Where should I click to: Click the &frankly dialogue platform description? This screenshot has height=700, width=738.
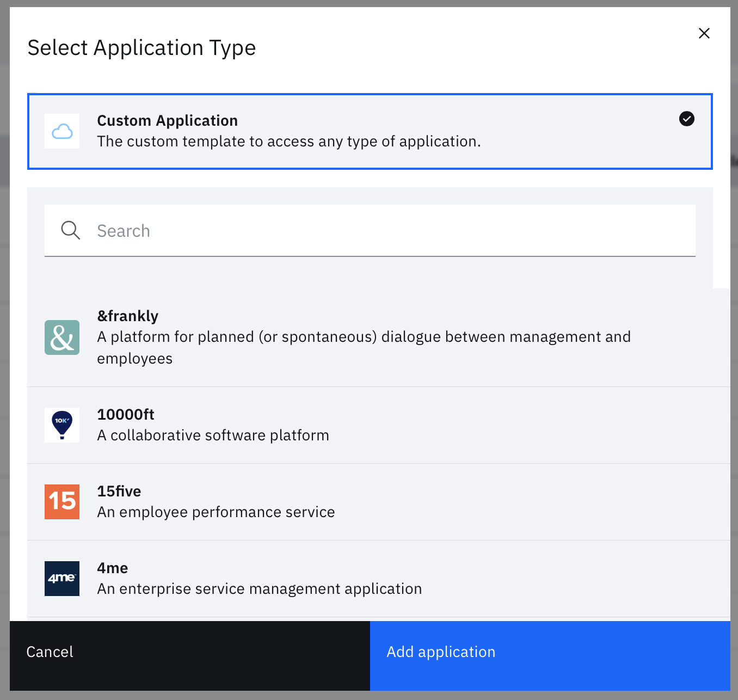364,348
